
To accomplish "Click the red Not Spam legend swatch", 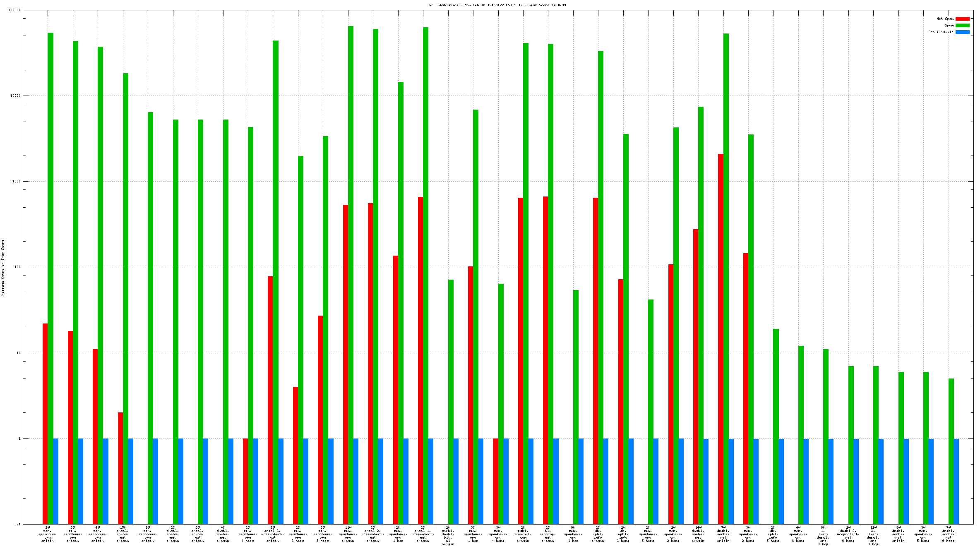I will [x=962, y=19].
